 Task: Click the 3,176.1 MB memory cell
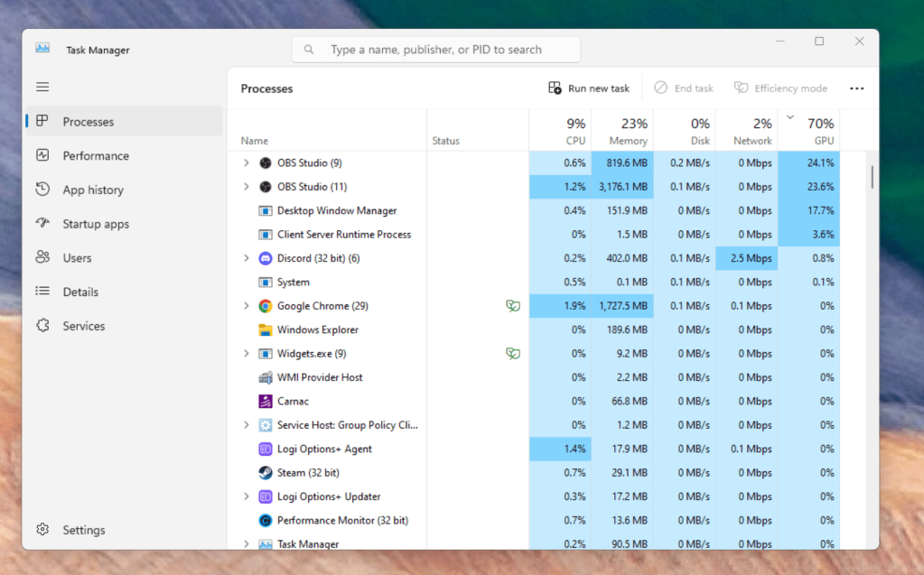click(622, 187)
